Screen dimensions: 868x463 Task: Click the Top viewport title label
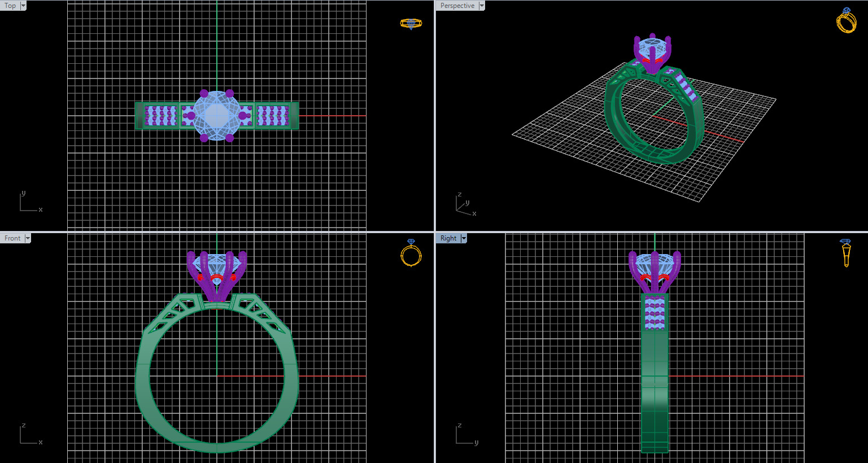click(10, 6)
